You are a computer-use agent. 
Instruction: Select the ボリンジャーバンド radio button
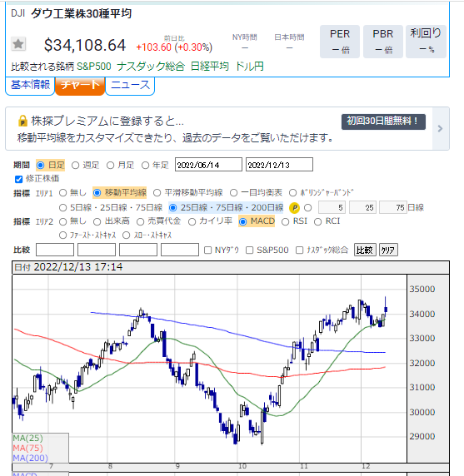(292, 193)
